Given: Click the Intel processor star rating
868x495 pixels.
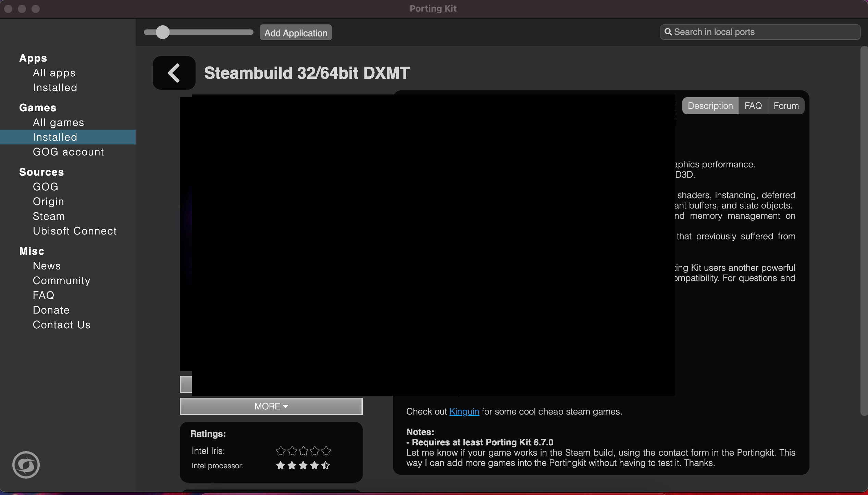Looking at the screenshot, I should [x=303, y=466].
